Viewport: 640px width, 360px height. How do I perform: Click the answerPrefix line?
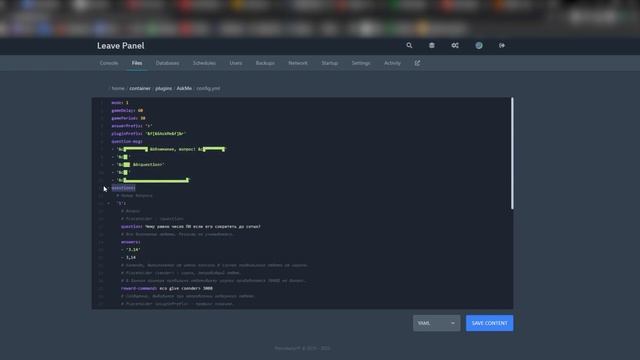(131, 126)
